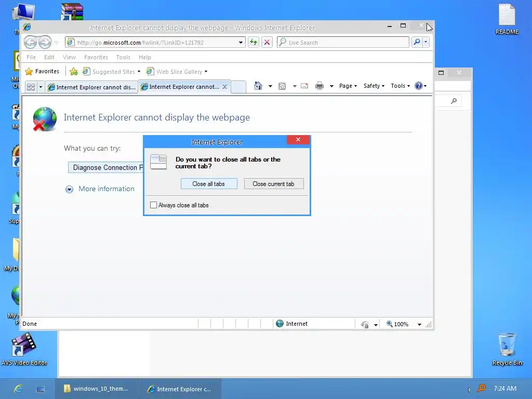Click the Refresh page icon
The image size is (532, 399).
pyautogui.click(x=254, y=43)
